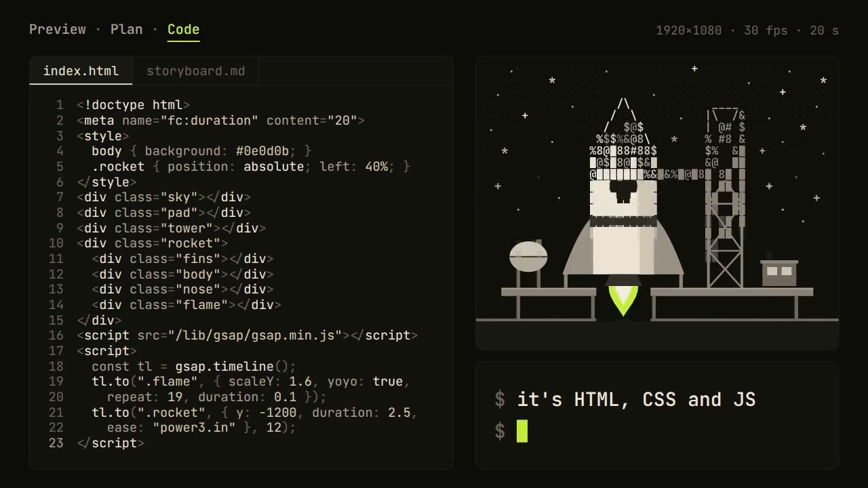Click the body background #0e0d0b rule
The image size is (868, 488).
pyautogui.click(x=201, y=151)
